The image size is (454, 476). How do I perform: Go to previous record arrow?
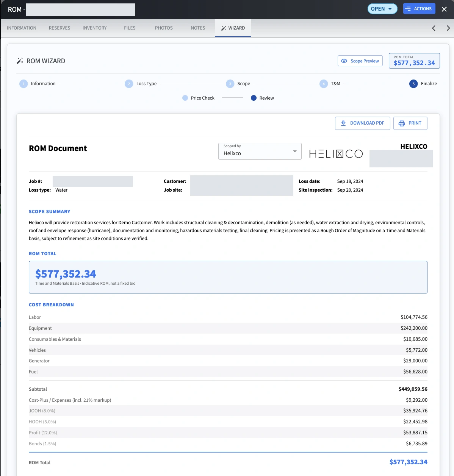coord(434,28)
